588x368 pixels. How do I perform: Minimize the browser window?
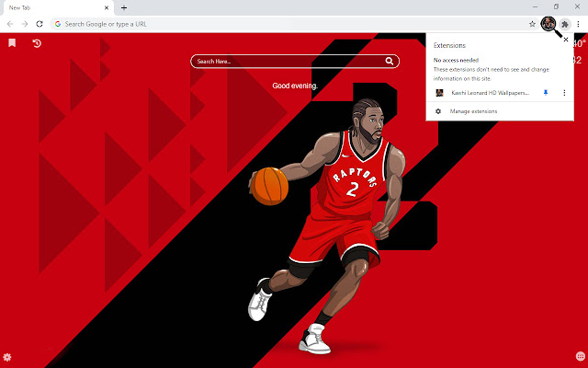pos(535,6)
